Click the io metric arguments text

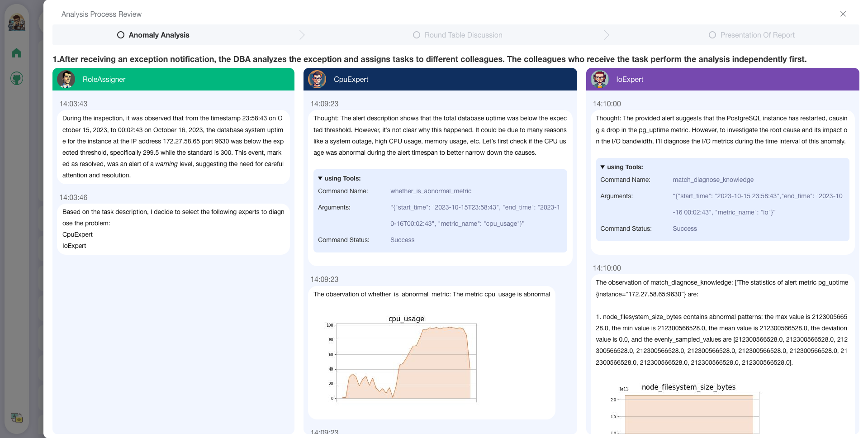tap(757, 204)
